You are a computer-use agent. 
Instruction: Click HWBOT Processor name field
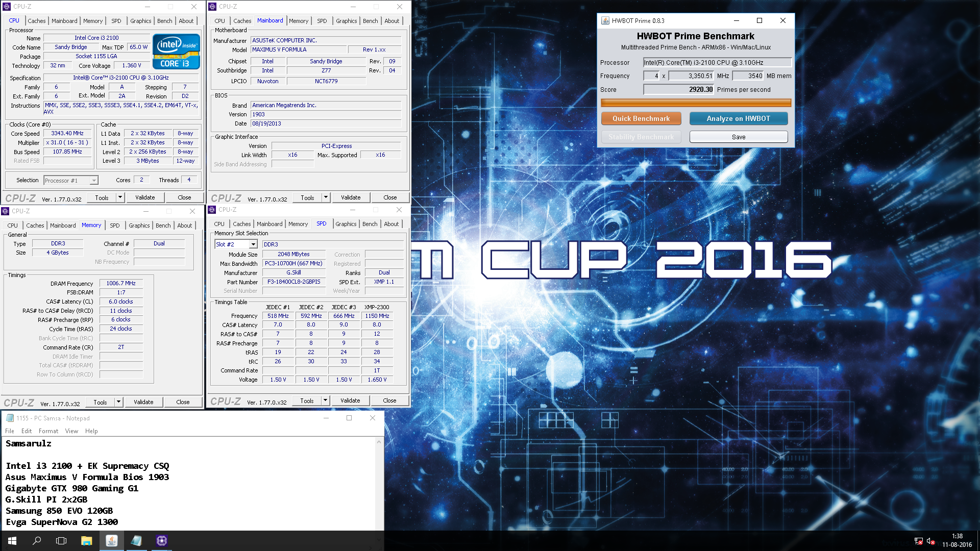click(717, 63)
